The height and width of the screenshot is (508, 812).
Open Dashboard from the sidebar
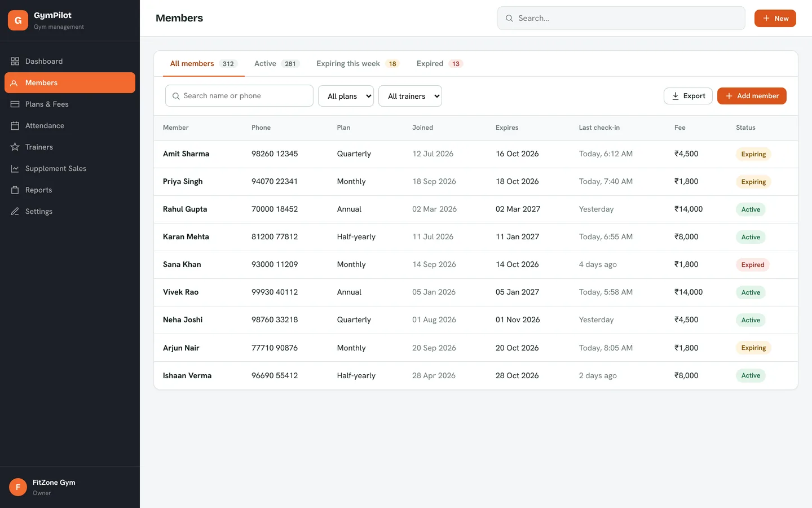pos(70,61)
